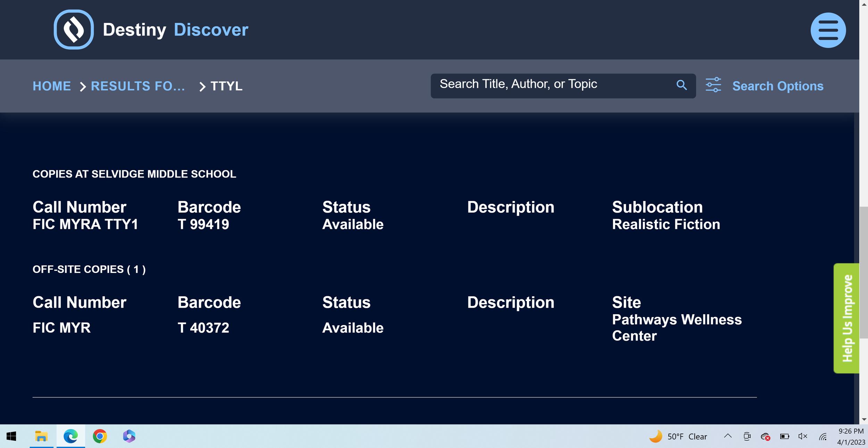The height and width of the screenshot is (448, 868).
Task: Open Windows Start menu
Action: click(x=11, y=436)
